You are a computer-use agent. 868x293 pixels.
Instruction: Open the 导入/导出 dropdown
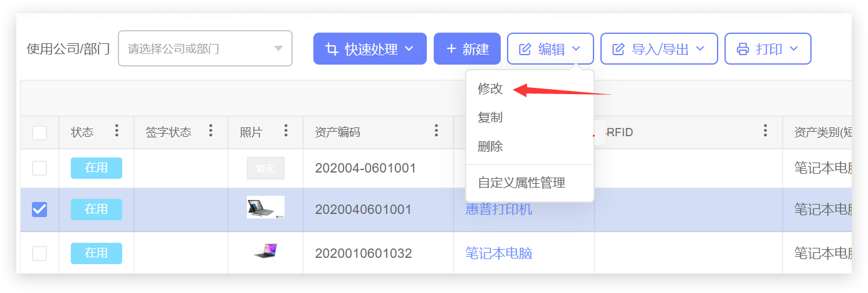pos(659,49)
